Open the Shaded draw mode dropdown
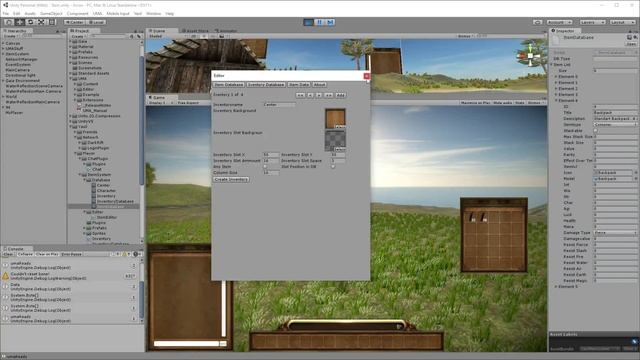 point(157,36)
